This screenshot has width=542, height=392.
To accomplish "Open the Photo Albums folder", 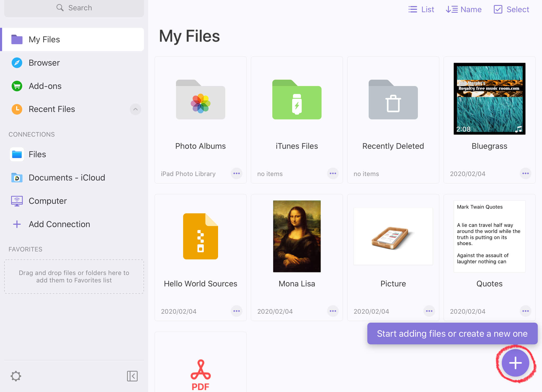I will coord(200,100).
